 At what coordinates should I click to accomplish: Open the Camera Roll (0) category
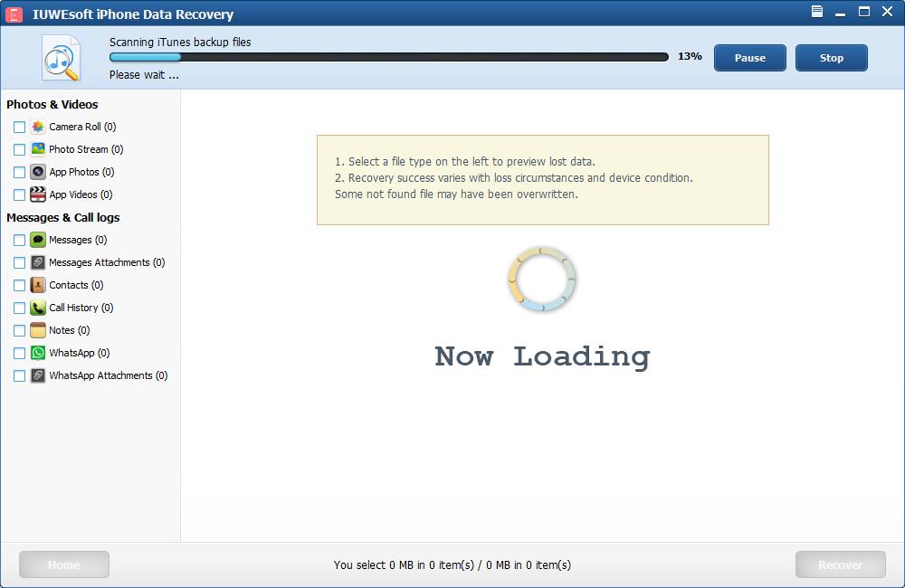[x=82, y=127]
